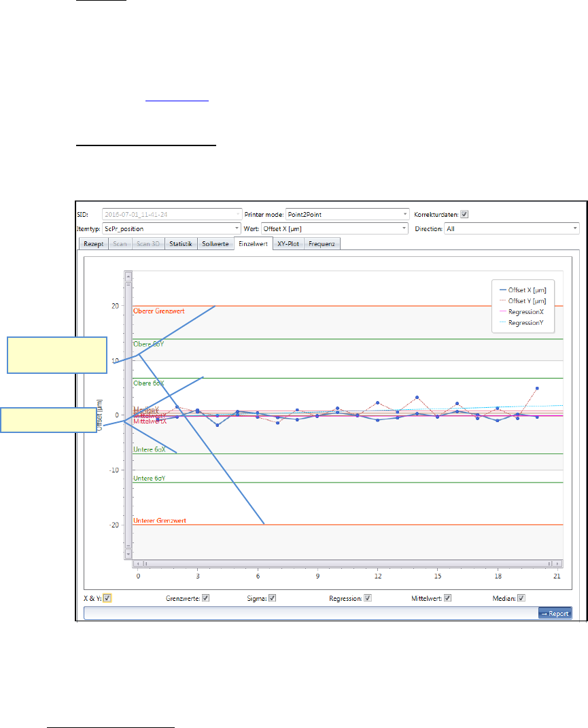This screenshot has height=728, width=588.
Task: Click the vertical scrollbar down arrow
Action: 128,555
